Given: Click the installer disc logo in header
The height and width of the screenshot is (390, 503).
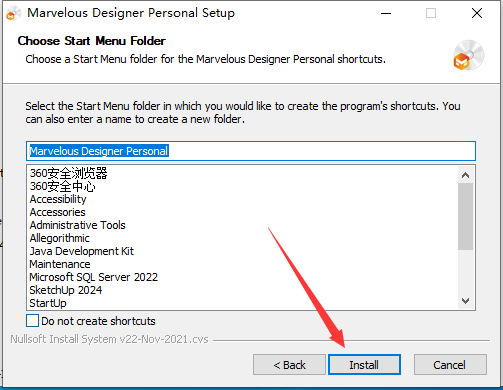Looking at the screenshot, I should click(469, 55).
